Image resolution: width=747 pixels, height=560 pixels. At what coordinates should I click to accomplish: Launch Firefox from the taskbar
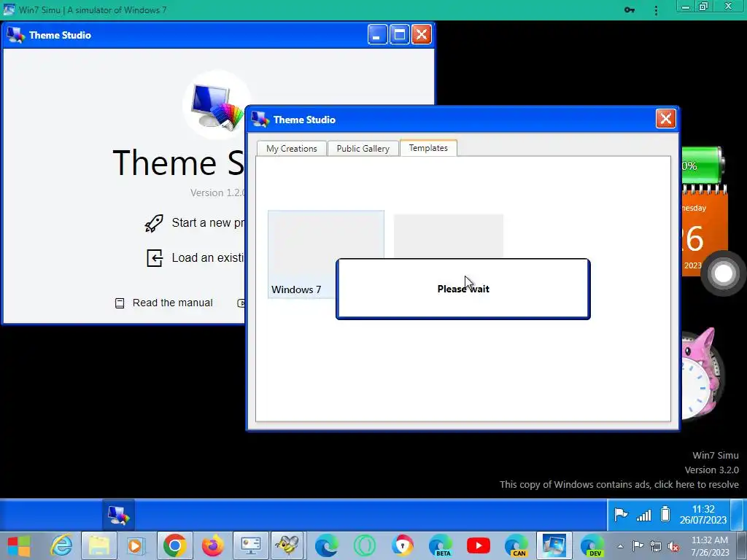(x=212, y=545)
